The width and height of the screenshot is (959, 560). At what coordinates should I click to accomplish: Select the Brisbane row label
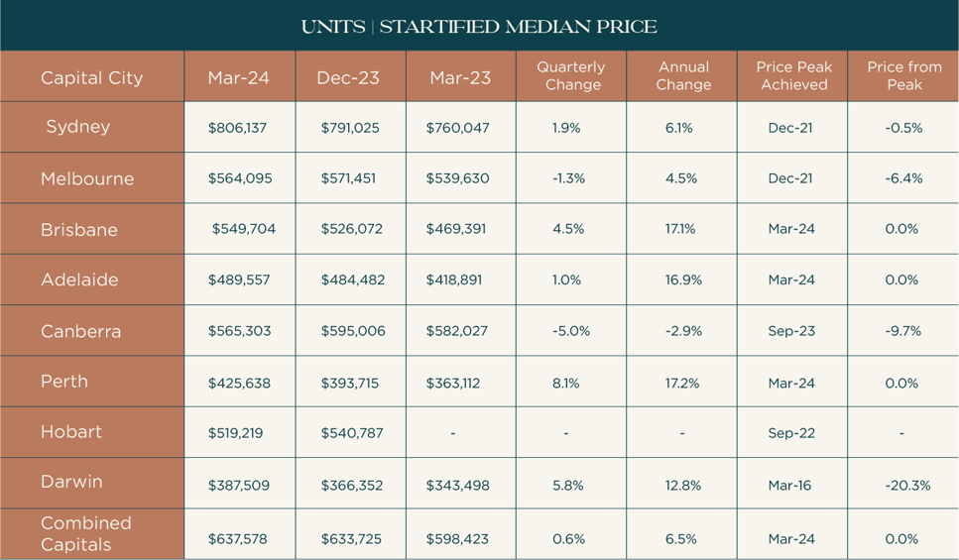78,230
